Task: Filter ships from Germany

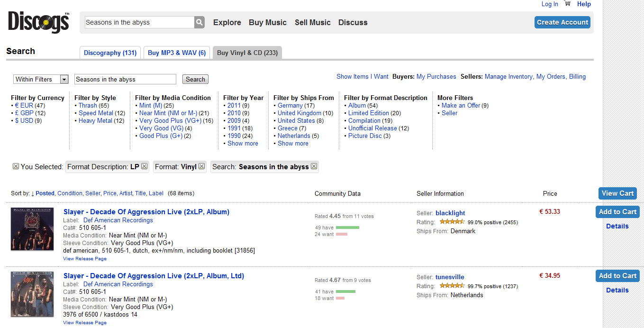Action: [x=290, y=105]
